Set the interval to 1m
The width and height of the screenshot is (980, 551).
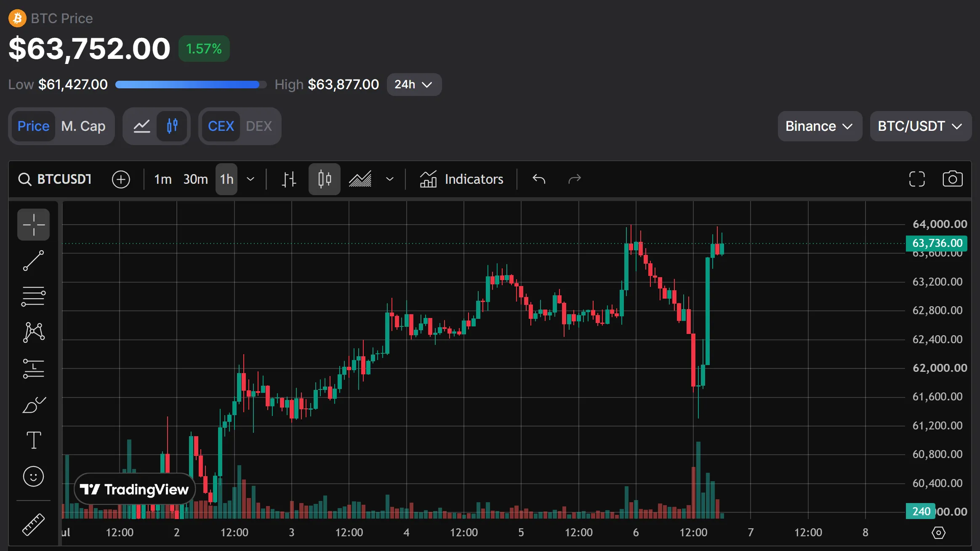point(163,179)
